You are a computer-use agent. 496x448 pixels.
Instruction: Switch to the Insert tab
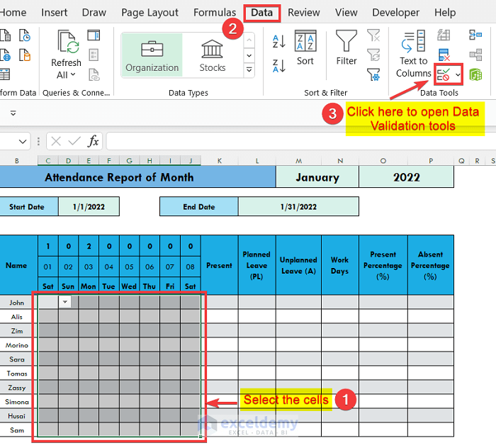coord(54,13)
